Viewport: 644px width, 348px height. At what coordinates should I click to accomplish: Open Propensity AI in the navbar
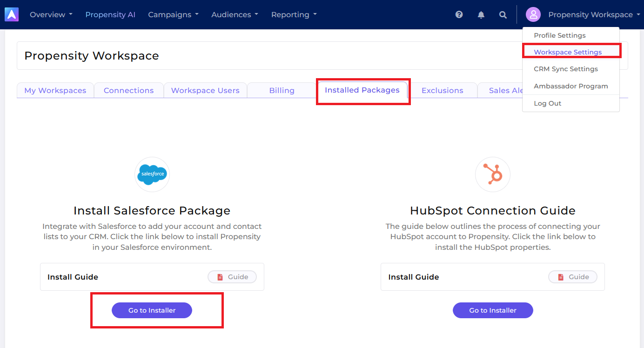[110, 14]
